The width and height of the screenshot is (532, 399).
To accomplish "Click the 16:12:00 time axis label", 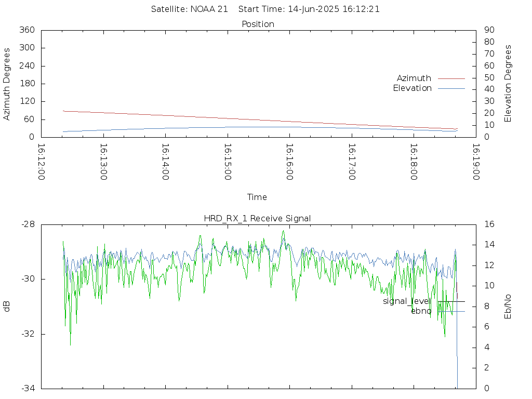I will 41,162.
